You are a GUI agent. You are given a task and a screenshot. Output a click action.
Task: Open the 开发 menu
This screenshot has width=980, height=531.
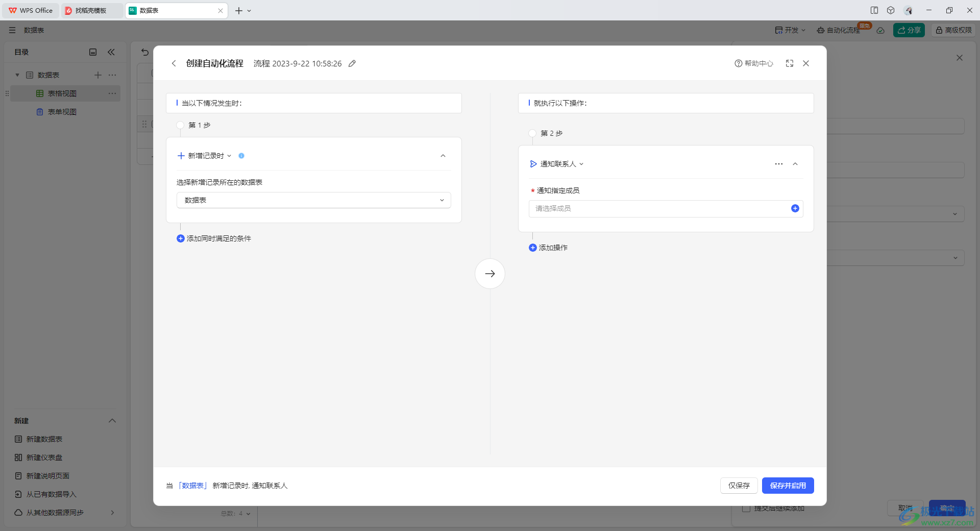pos(790,30)
